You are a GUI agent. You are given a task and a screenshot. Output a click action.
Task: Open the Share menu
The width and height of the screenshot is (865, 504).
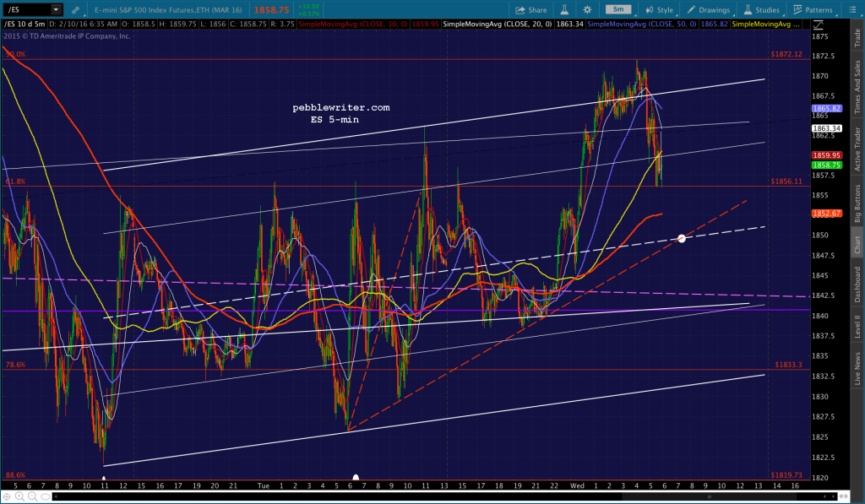point(530,10)
